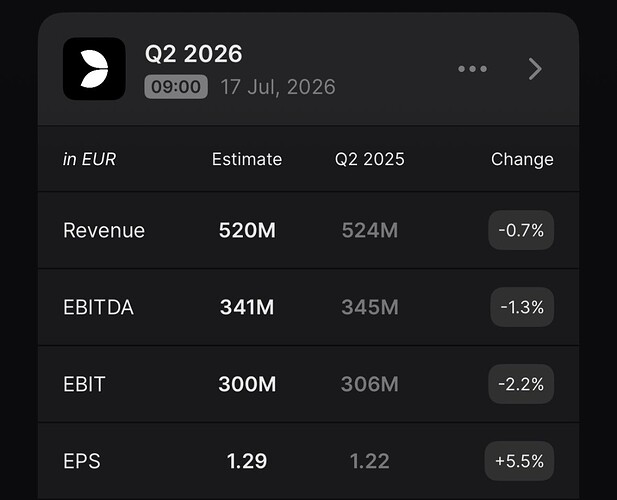Click the 1.29 EPS estimate value
Screen dimensions: 617x500
click(247, 461)
